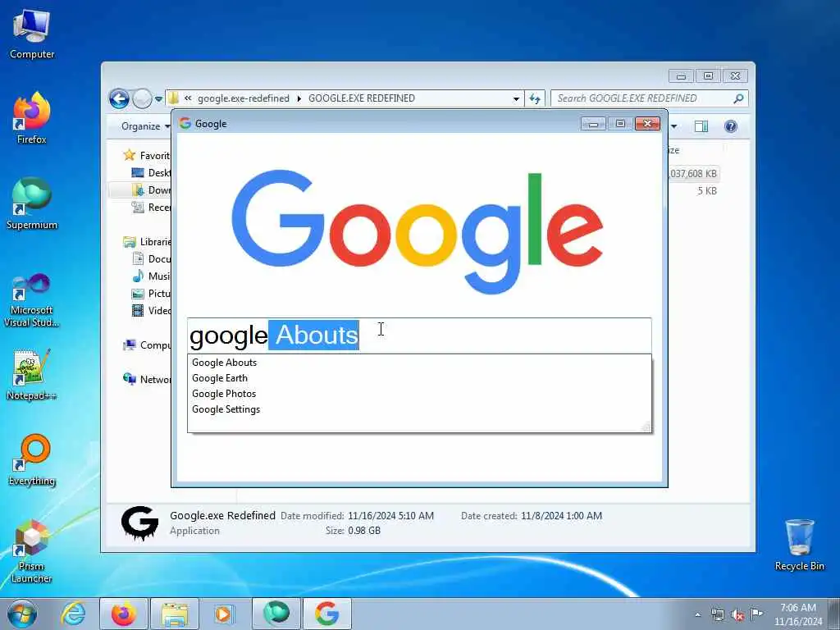The width and height of the screenshot is (840, 630).
Task: Open Action Center flag tray icon
Action: point(756,614)
